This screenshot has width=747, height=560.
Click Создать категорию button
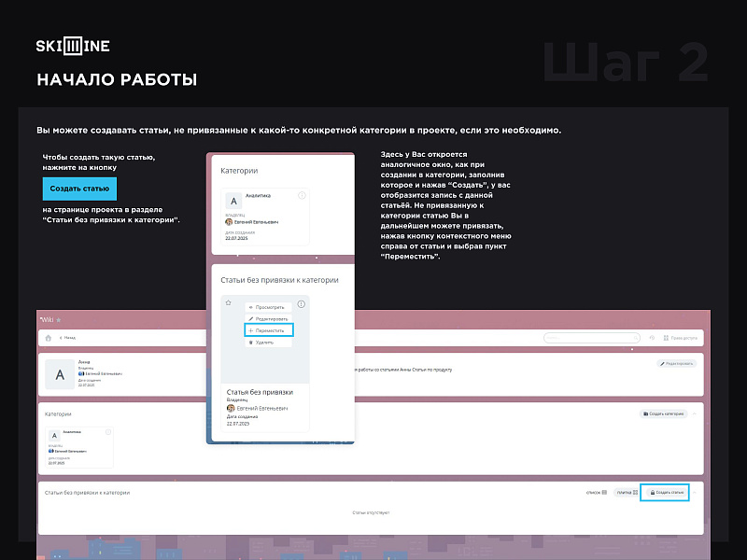click(x=663, y=413)
